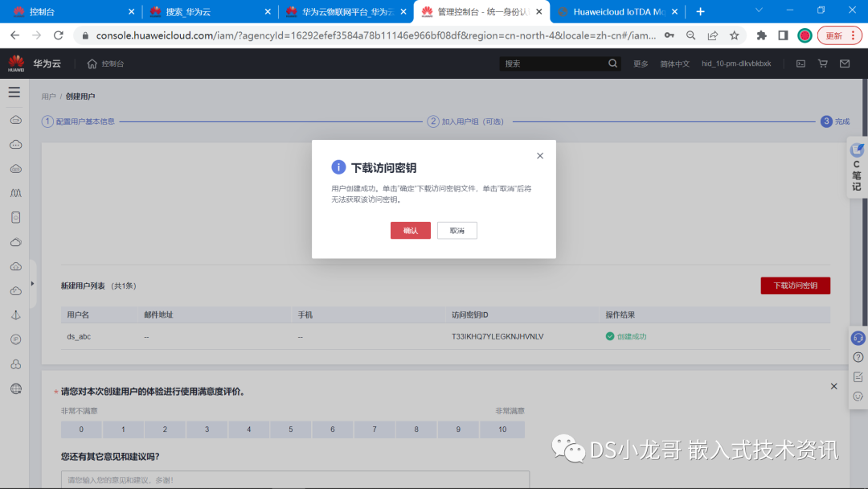Open the console hamburger navigation menu

point(14,91)
